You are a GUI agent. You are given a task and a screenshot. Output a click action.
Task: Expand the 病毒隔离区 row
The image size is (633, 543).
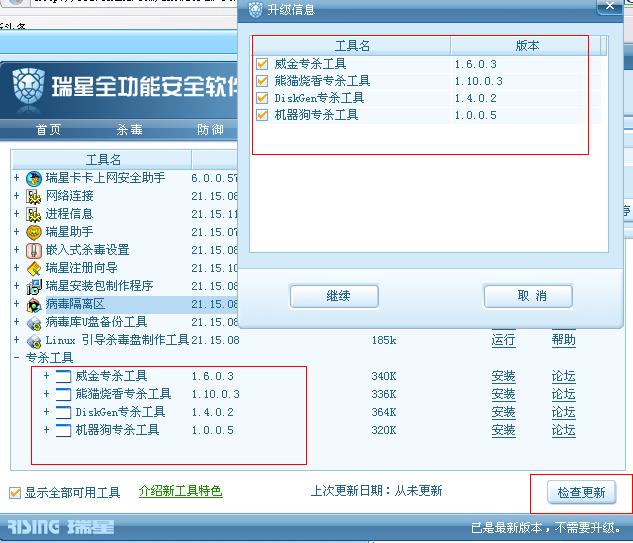click(x=16, y=304)
